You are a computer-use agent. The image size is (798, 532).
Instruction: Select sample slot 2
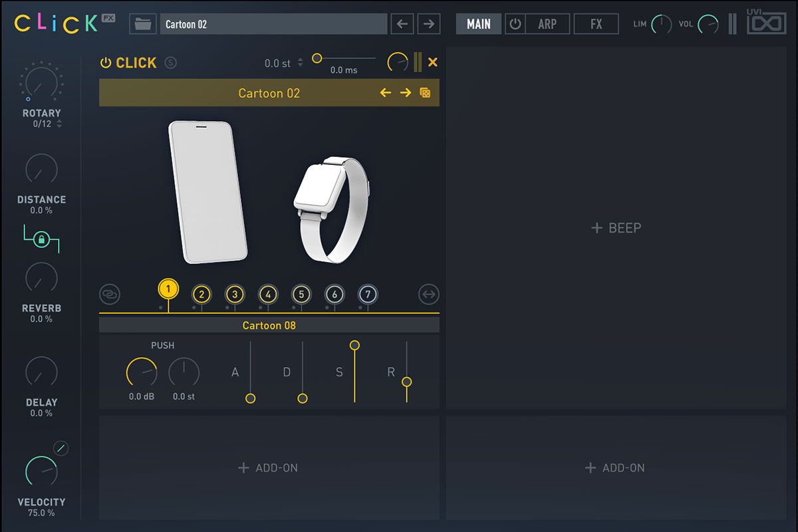coord(201,294)
